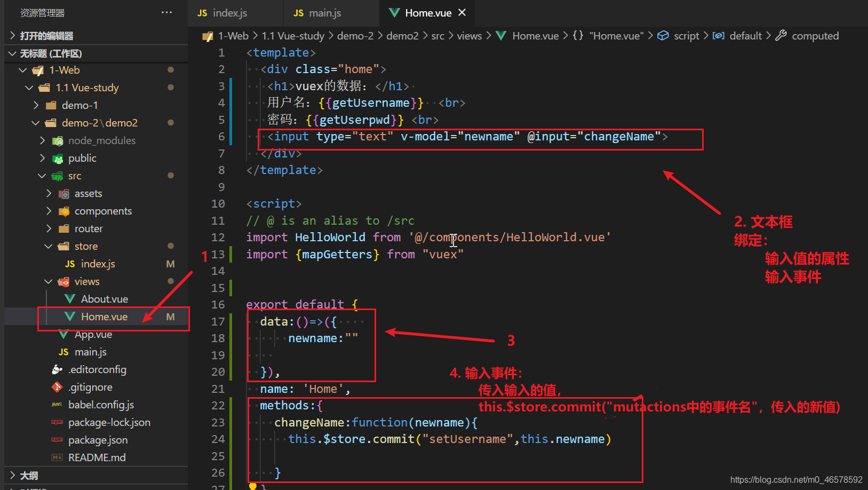
Task: Collapse the store folder chevron
Action: (x=49, y=246)
